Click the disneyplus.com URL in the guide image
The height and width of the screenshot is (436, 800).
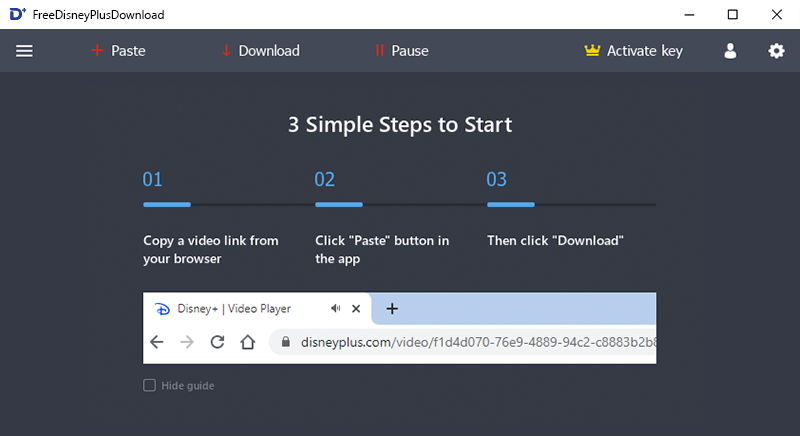point(478,342)
